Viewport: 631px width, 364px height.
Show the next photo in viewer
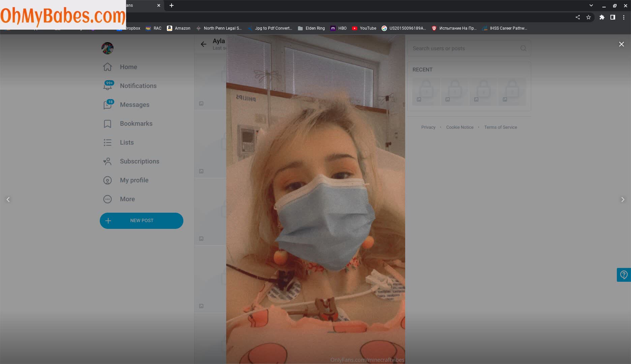623,200
